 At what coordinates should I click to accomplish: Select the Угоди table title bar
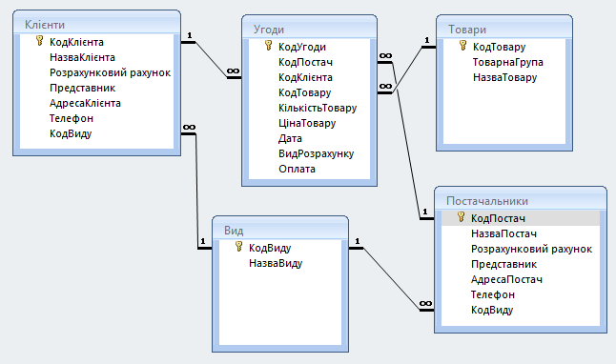tap(309, 29)
